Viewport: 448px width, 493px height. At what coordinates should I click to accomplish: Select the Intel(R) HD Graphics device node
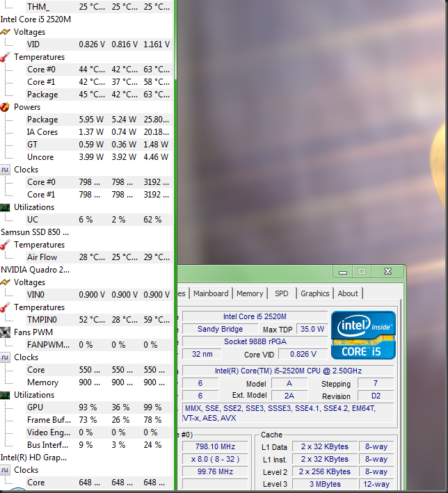coord(33,457)
